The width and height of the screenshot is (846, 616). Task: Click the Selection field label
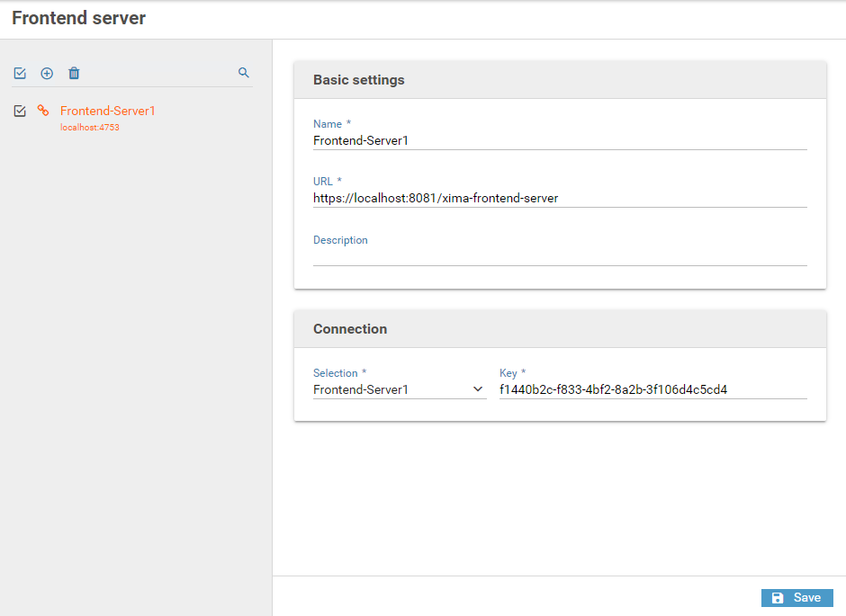336,372
